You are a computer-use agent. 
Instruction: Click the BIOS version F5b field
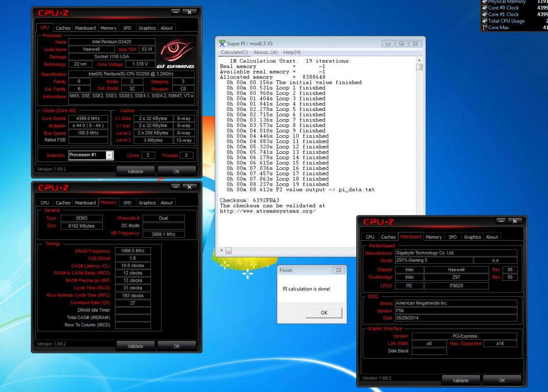pos(456,310)
